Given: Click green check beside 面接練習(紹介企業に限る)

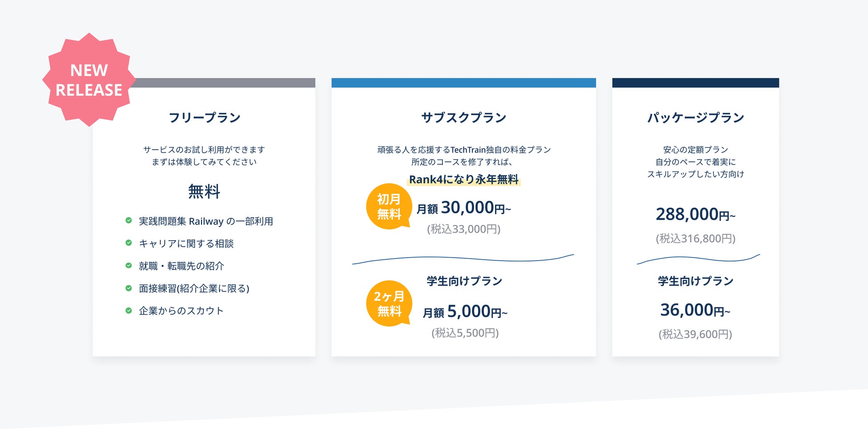Looking at the screenshot, I should click(x=129, y=288).
